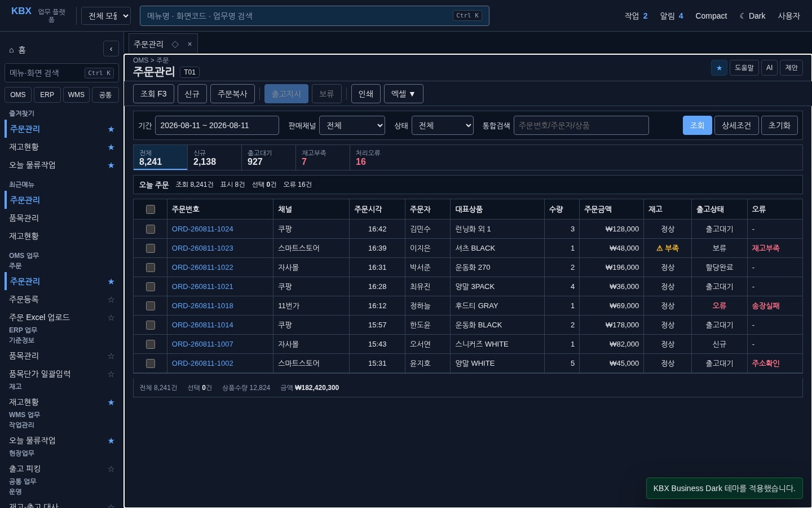The height and width of the screenshot is (508, 812).
Task: Collapse the sidebar with the chevron button
Action: (x=111, y=49)
